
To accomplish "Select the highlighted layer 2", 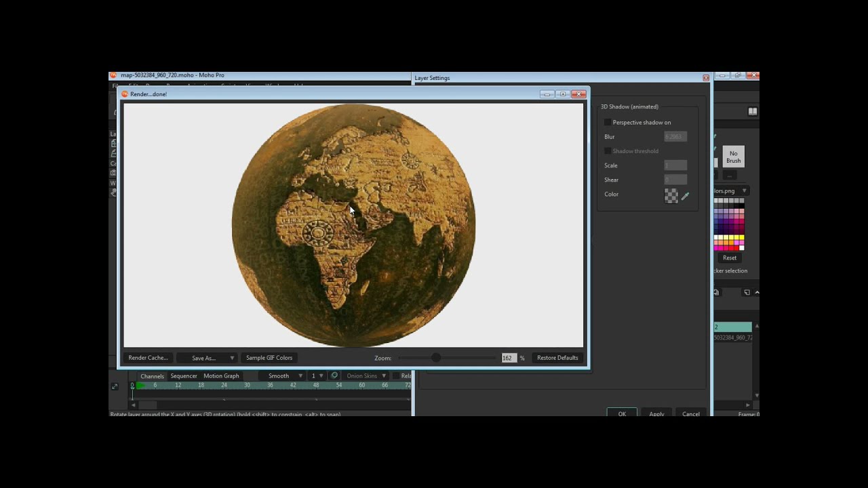I will 732,327.
